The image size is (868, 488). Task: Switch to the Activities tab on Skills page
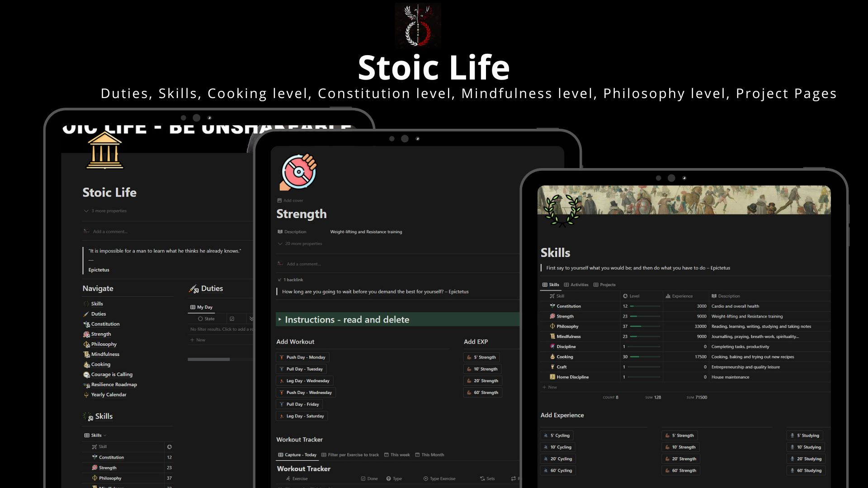pyautogui.click(x=576, y=285)
